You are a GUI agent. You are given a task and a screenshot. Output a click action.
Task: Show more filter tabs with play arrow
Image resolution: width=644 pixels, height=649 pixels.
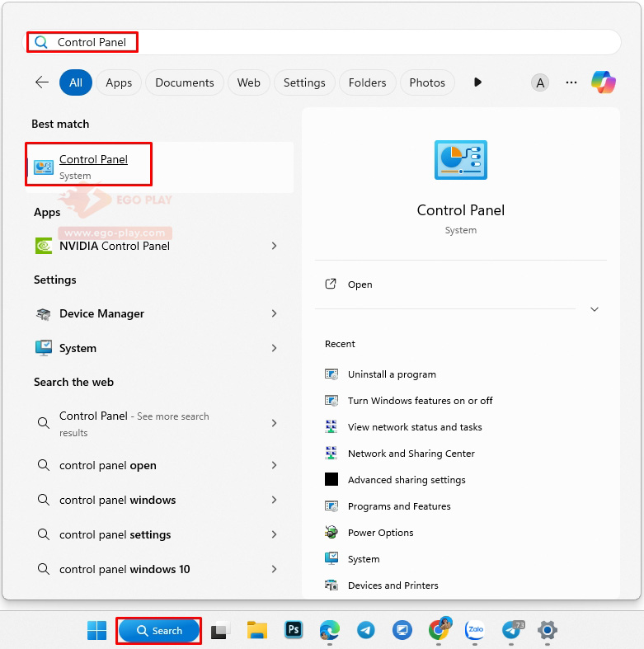tap(477, 82)
